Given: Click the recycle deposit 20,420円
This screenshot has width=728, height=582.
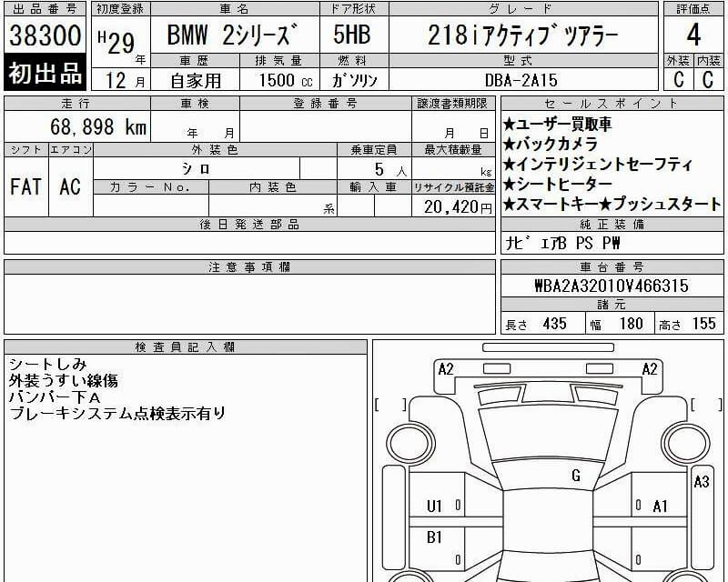Looking at the screenshot, I should [x=458, y=206].
